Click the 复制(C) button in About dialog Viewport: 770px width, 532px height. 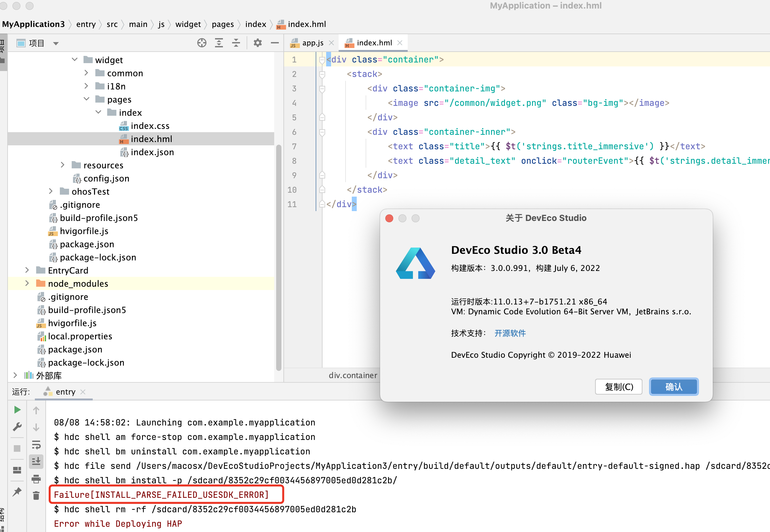tap(619, 387)
